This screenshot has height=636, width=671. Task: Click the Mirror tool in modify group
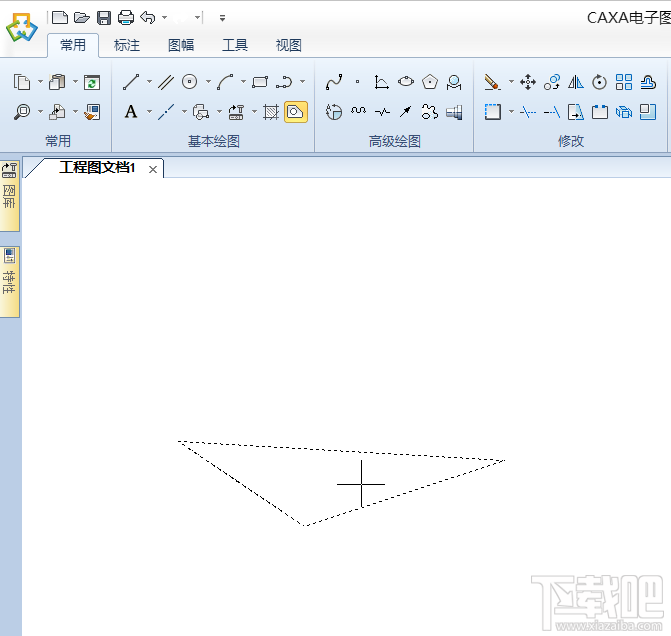[576, 82]
